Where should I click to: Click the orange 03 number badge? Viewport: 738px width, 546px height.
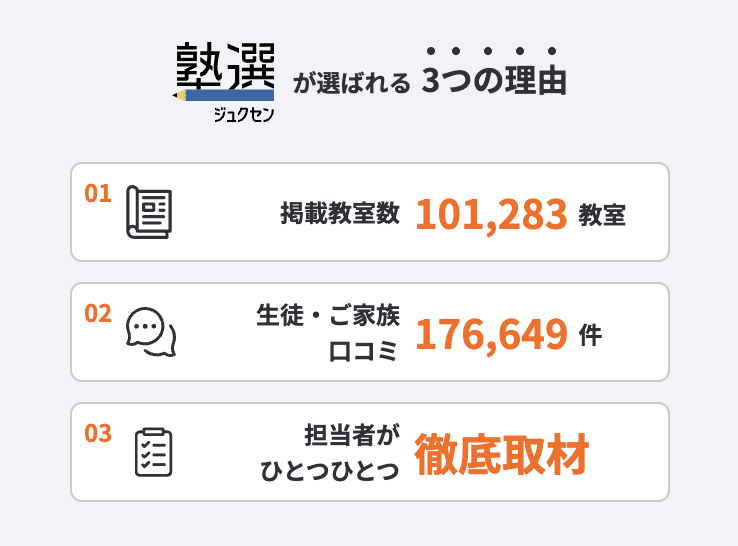coord(97,433)
